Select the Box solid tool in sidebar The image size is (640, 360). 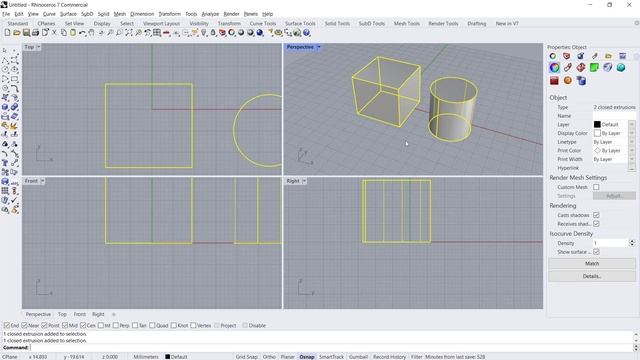pos(5,107)
